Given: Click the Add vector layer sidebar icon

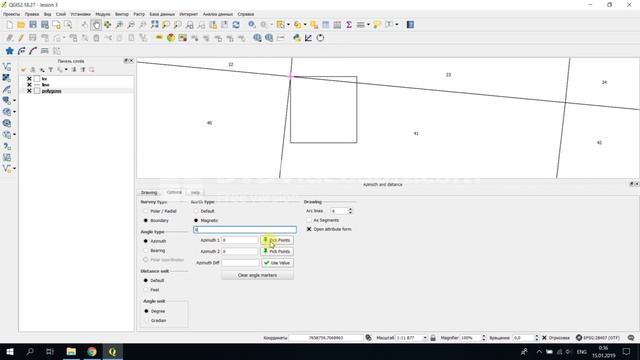Looking at the screenshot, I should [7, 67].
